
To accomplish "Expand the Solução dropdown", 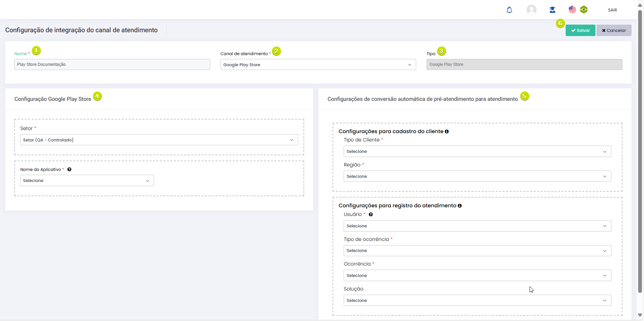I will (477, 301).
